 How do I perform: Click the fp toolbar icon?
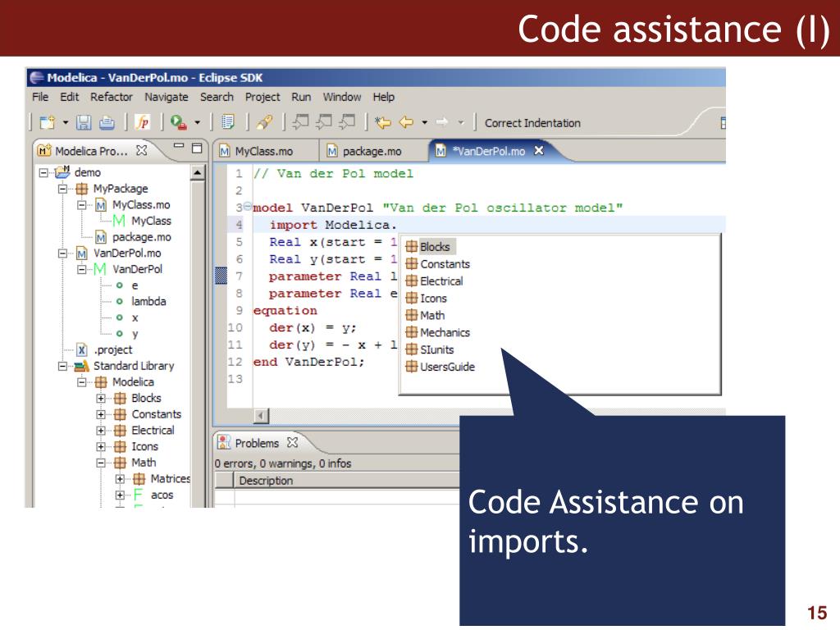point(143,123)
